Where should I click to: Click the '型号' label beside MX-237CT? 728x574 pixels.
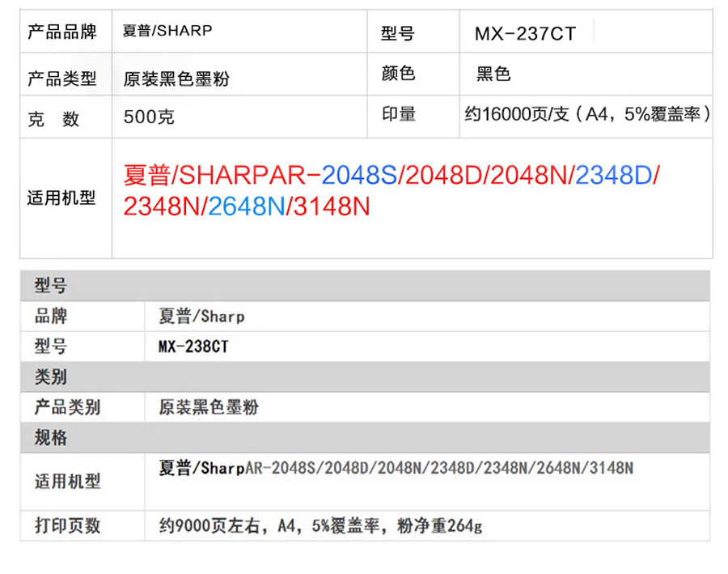coord(397,33)
